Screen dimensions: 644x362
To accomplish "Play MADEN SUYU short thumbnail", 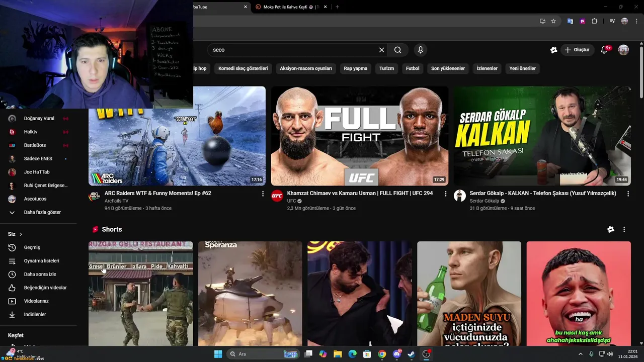I will (469, 294).
